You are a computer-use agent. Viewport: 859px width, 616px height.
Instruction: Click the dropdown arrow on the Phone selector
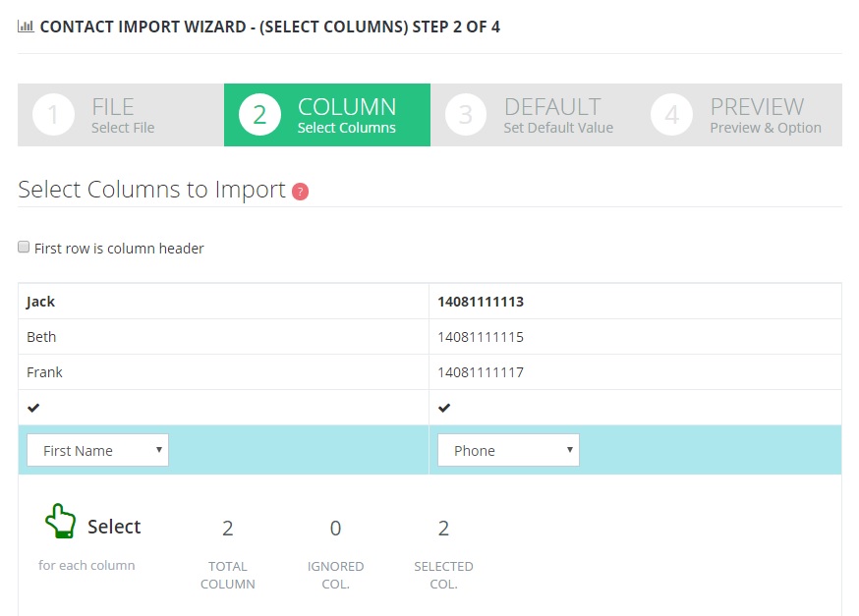tap(569, 450)
